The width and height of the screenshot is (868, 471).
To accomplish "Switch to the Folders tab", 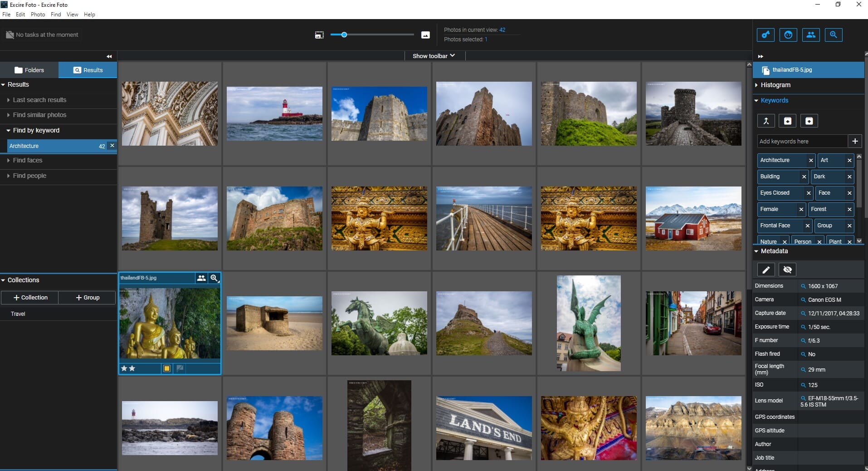I will pyautogui.click(x=29, y=70).
